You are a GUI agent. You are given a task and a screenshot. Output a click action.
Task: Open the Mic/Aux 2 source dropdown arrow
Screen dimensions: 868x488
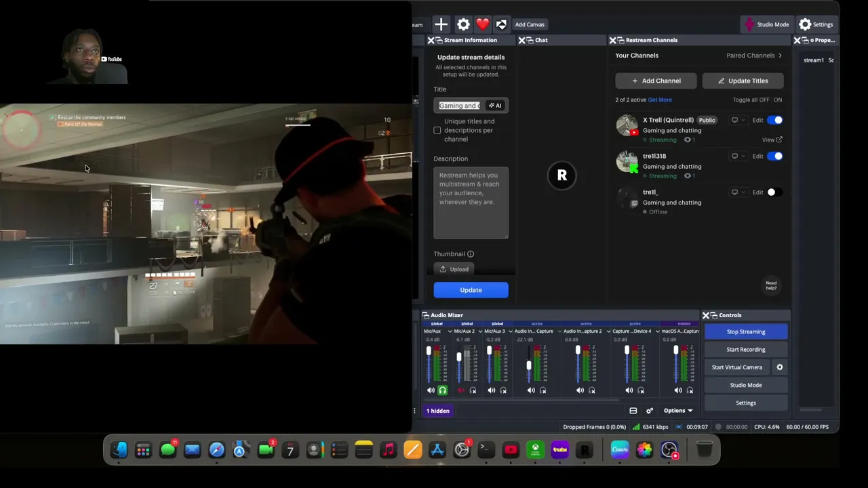479,331
